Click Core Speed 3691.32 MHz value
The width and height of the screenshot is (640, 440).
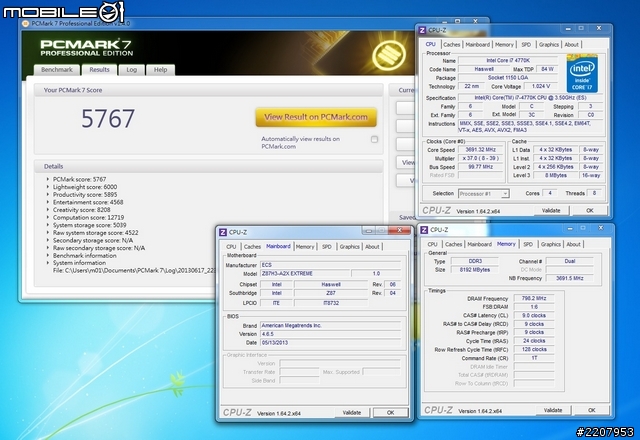tap(480, 150)
